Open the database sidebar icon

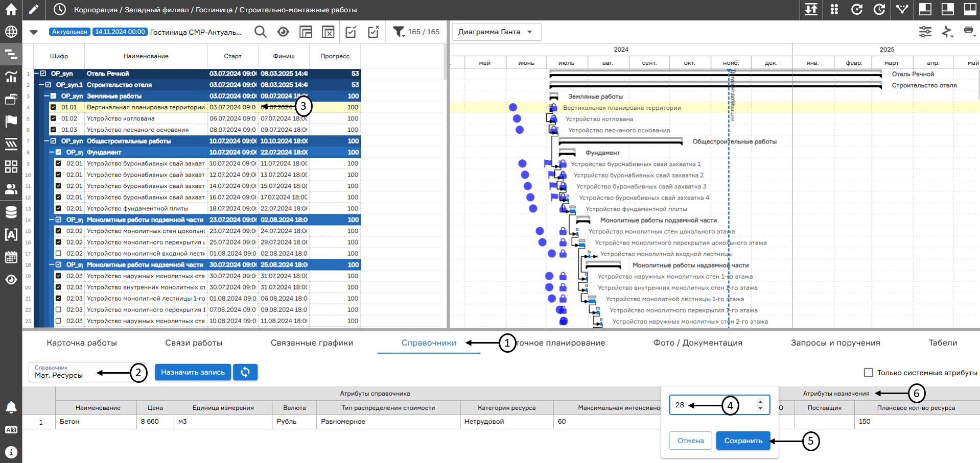[x=11, y=211]
